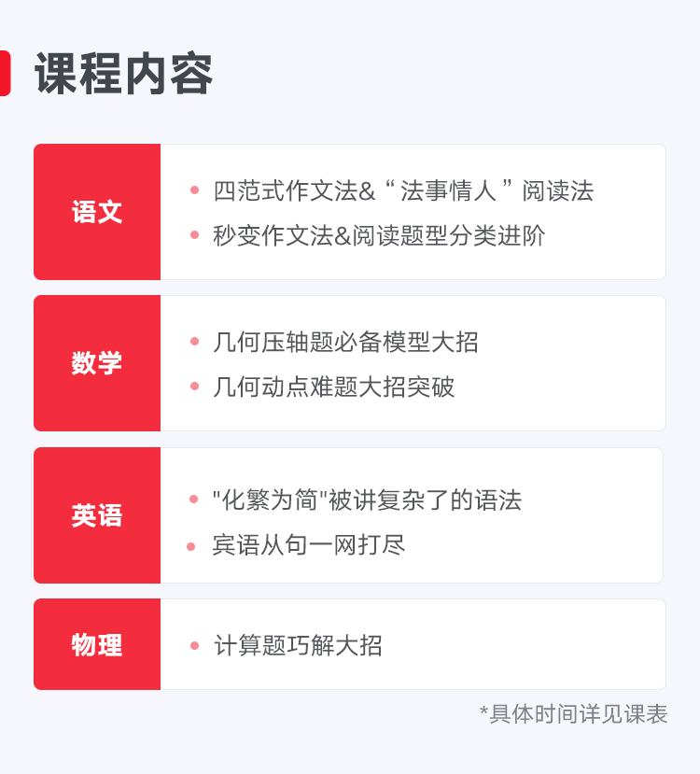
Task: Click the *具体时间详见课表 footnote
Action: [573, 714]
